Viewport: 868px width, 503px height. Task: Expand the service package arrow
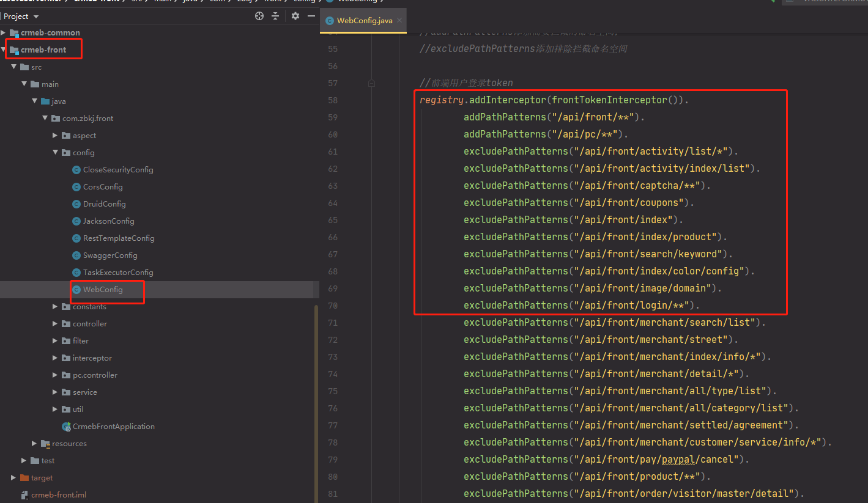pyautogui.click(x=56, y=392)
